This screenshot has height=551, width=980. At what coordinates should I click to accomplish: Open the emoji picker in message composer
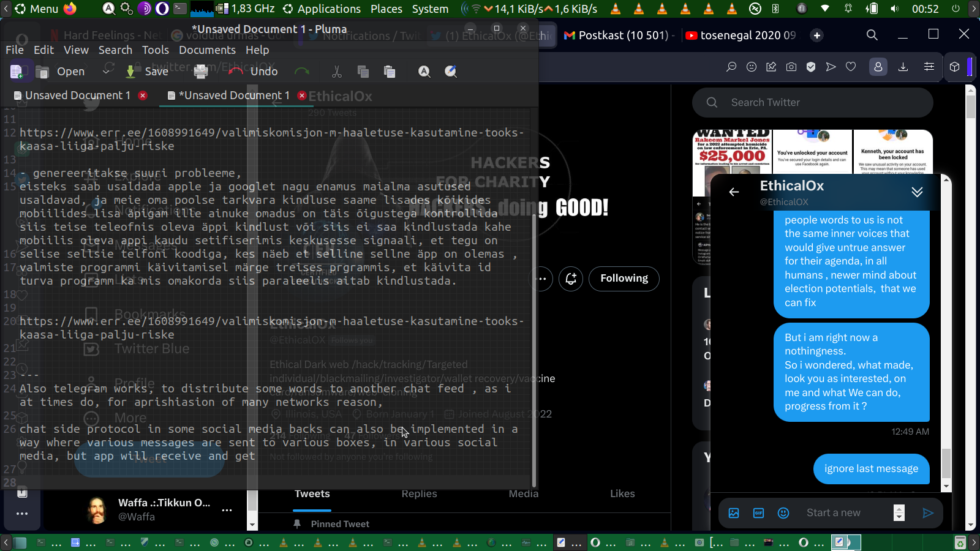click(783, 513)
